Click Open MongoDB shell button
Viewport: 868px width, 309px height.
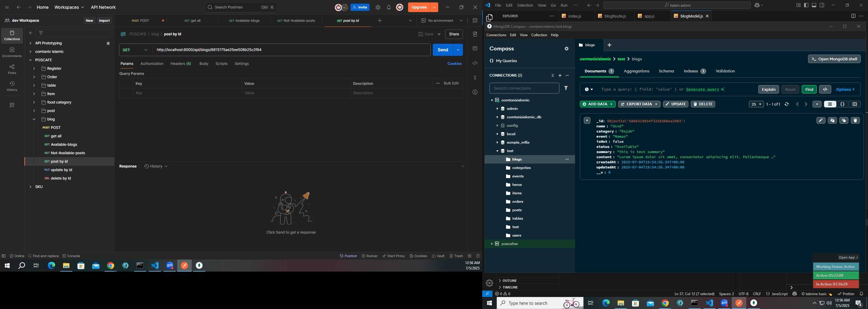coord(834,59)
